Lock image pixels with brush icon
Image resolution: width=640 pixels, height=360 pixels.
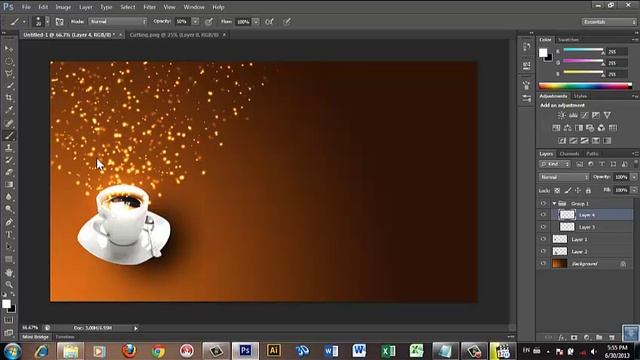(568, 190)
